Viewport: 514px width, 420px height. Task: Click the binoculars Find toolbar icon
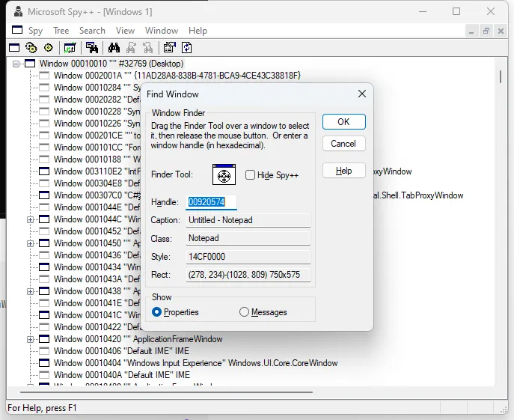(x=114, y=48)
